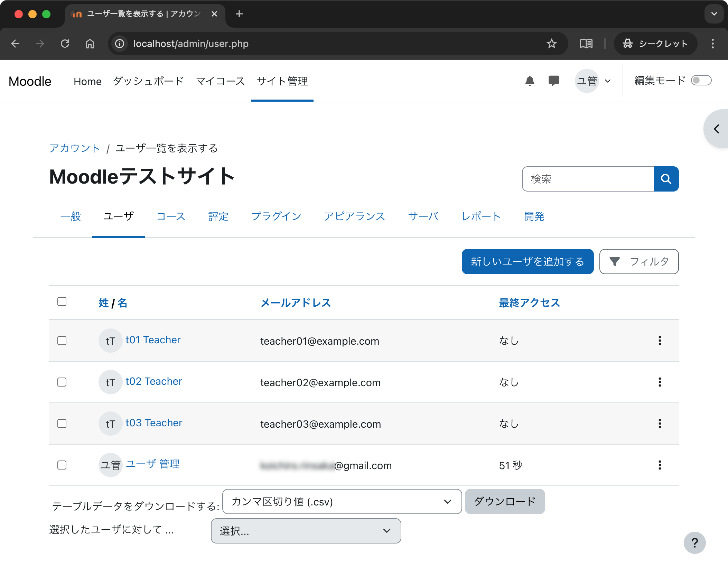The width and height of the screenshot is (728, 576).
Task: Open the アカウント breadcrumb link
Action: [75, 148]
